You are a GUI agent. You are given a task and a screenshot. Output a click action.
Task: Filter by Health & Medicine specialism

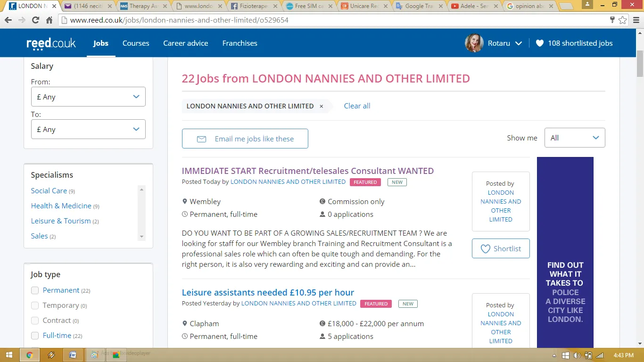(61, 206)
